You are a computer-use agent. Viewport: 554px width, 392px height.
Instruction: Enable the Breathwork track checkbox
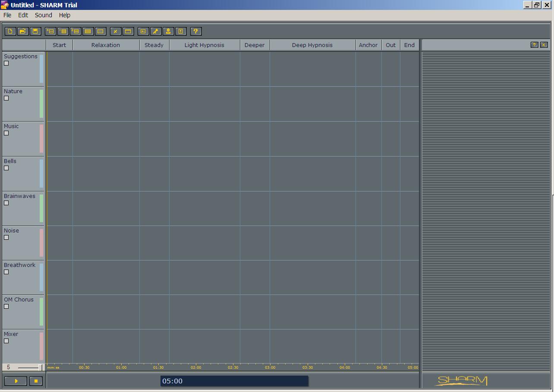click(6, 272)
